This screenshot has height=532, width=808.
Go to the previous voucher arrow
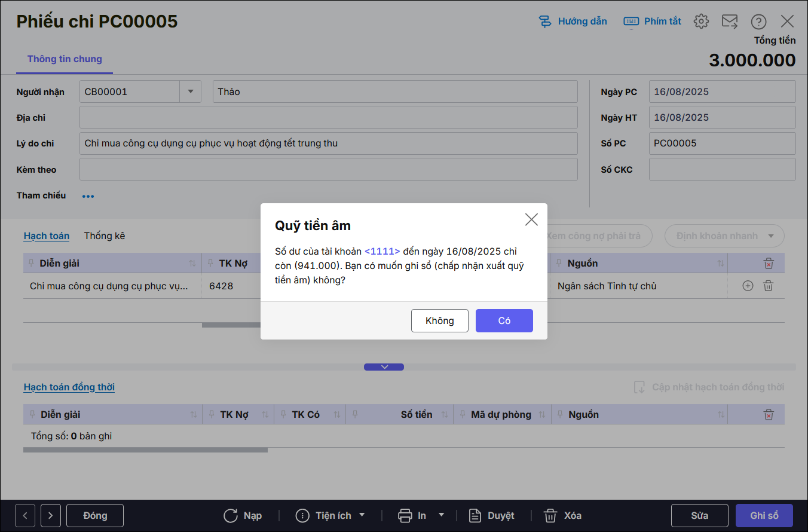pyautogui.click(x=25, y=515)
